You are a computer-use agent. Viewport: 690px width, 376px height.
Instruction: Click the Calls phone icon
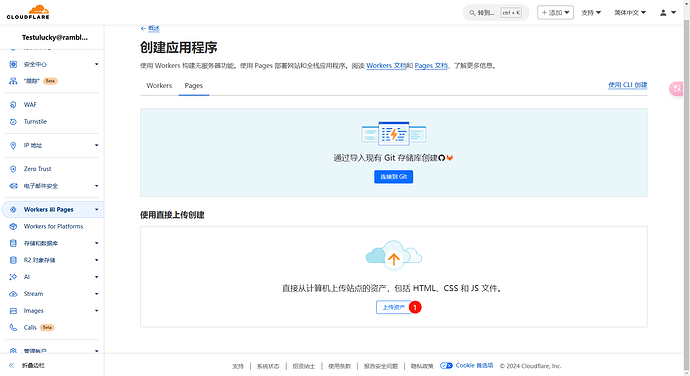coord(13,328)
